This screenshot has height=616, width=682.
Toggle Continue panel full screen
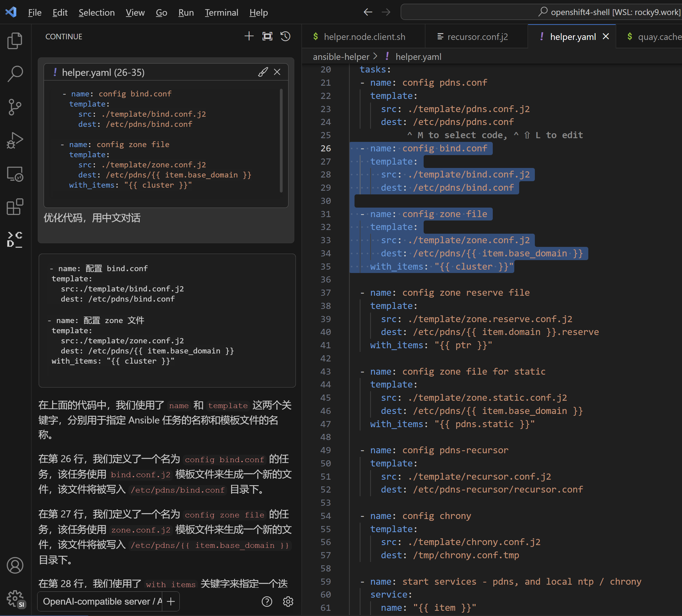point(267,36)
